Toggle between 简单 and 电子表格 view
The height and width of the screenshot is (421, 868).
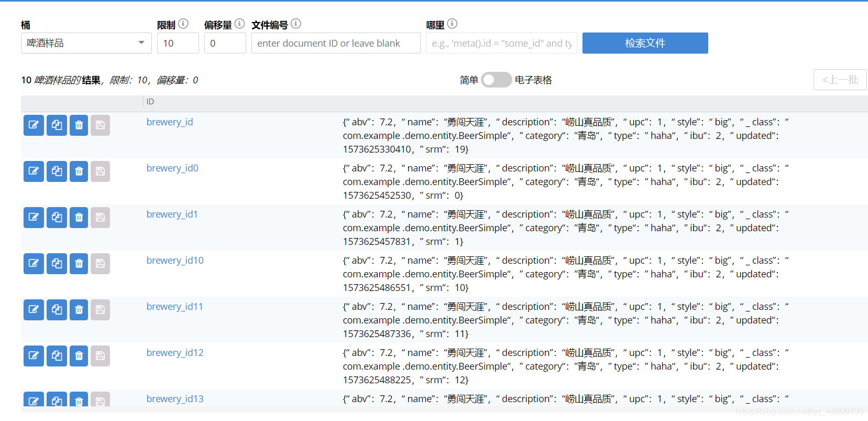[x=496, y=80]
